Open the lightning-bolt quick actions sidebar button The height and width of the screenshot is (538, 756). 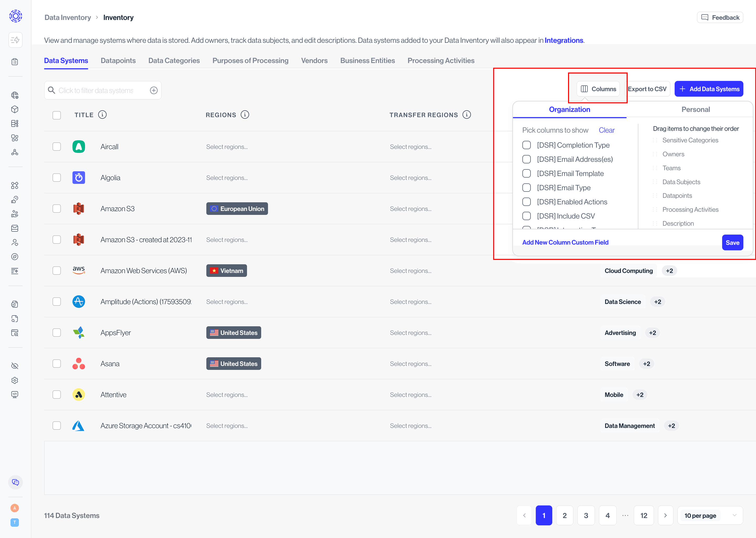coord(15,40)
